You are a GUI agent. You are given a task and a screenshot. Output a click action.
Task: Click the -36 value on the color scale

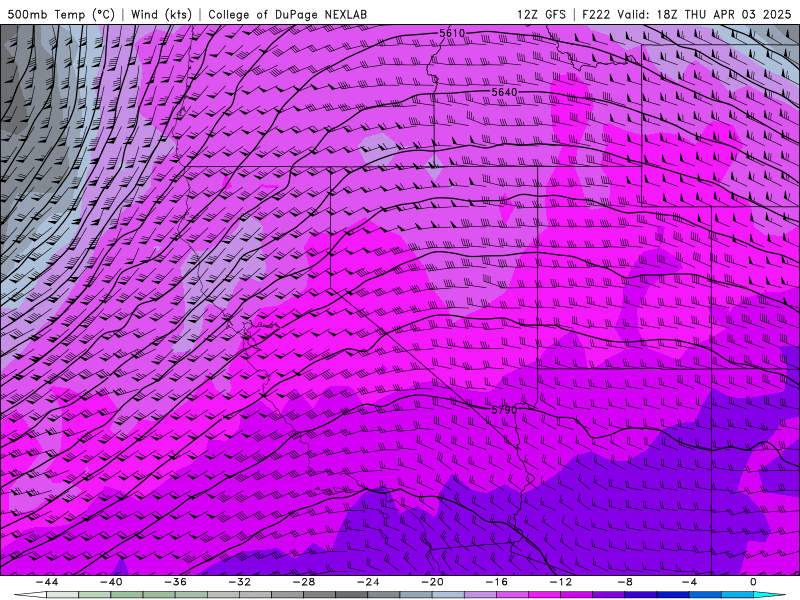click(x=176, y=582)
